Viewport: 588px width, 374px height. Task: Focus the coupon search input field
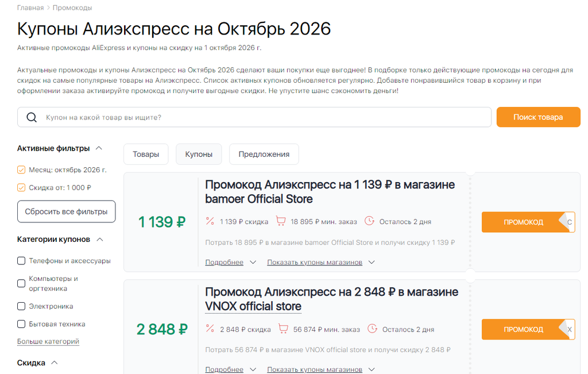coord(254,117)
